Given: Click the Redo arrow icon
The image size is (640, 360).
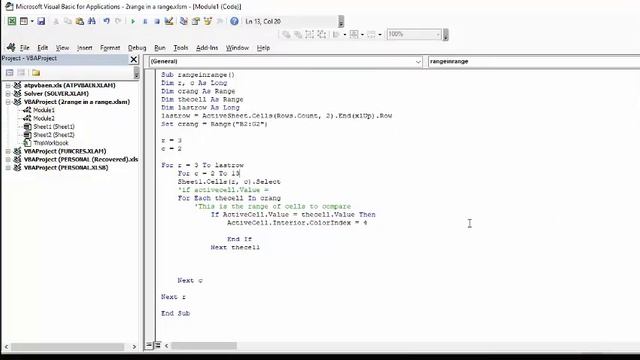Looking at the screenshot, I should click(x=118, y=21).
